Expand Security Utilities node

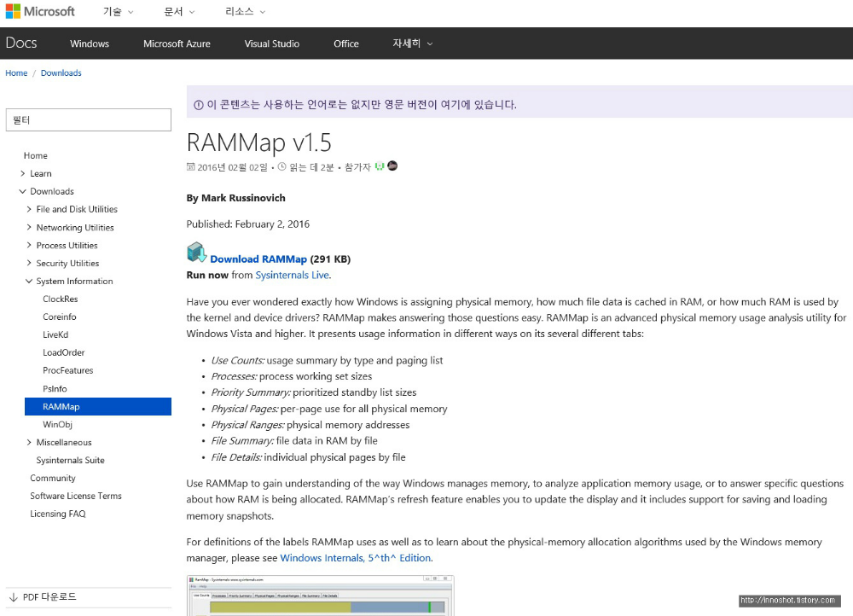[29, 263]
